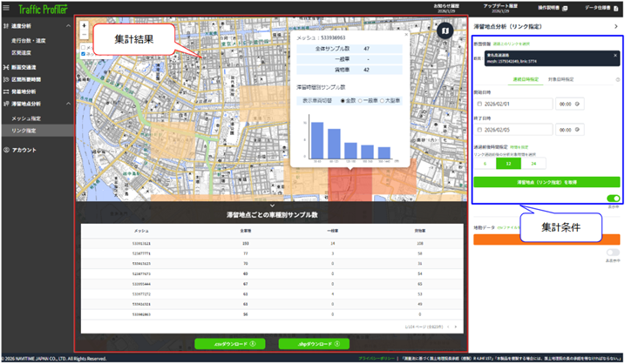
Task: Click the 操作説明書 manual icon in header
Action: (564, 9)
